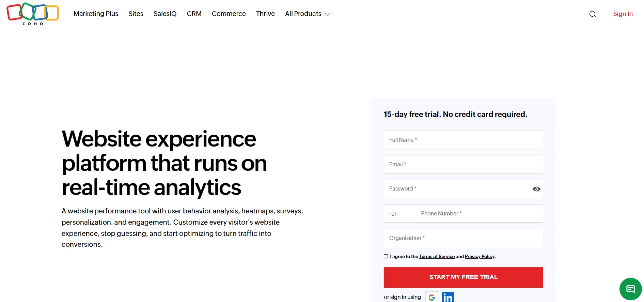This screenshot has height=302, width=644.
Task: Open the green live chat bubble
Action: click(x=630, y=289)
